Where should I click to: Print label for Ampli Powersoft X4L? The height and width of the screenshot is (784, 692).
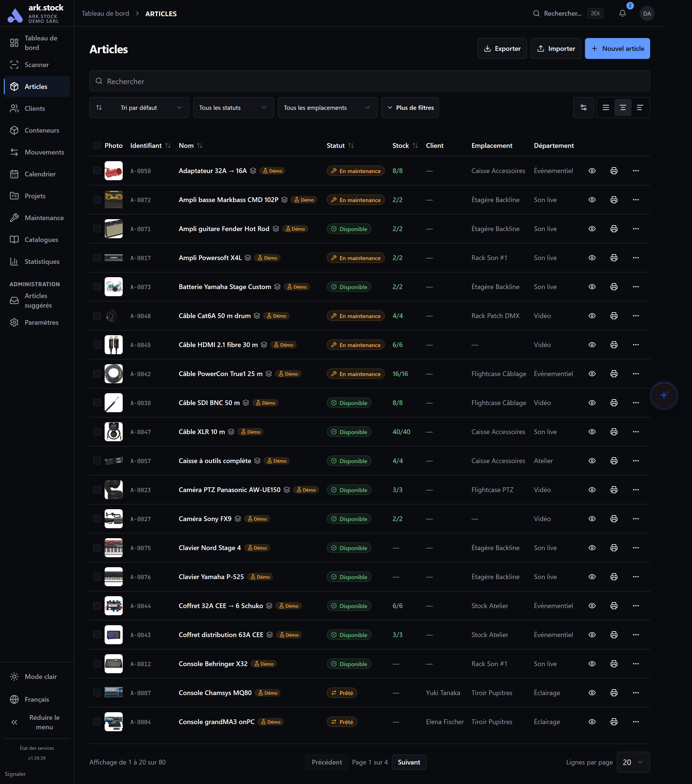coord(614,258)
